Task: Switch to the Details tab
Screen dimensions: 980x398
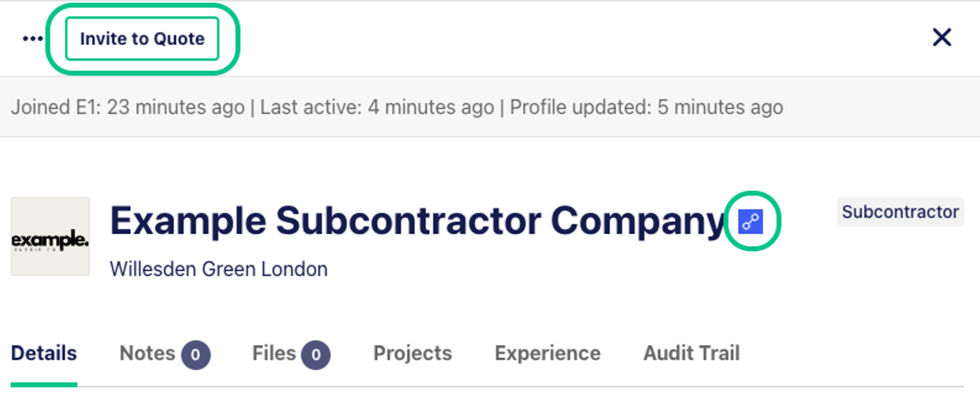Action: click(x=44, y=353)
